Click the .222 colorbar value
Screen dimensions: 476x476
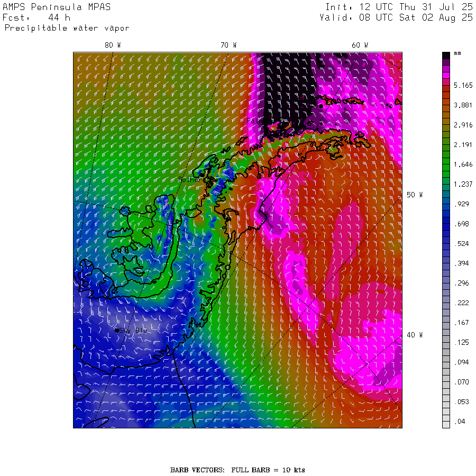coord(461,303)
